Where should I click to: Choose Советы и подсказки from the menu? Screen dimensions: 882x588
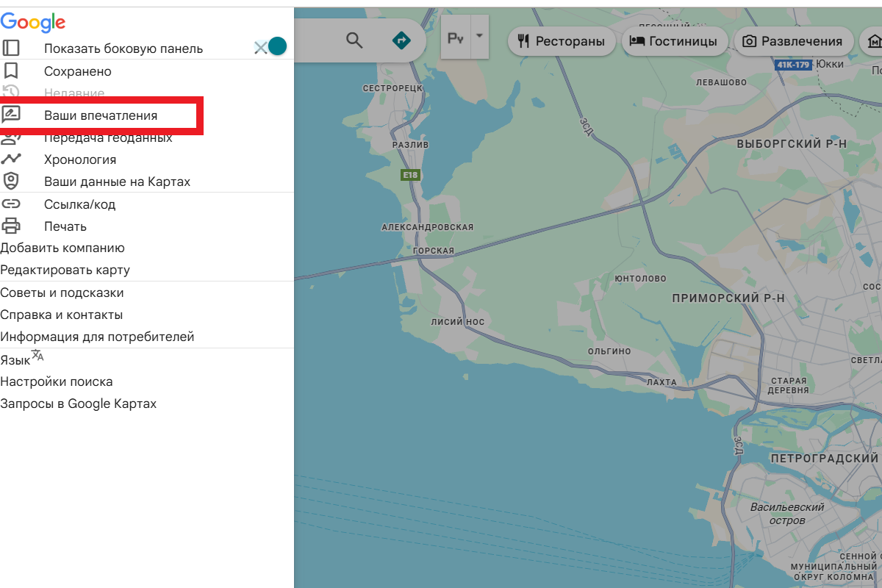click(x=62, y=292)
